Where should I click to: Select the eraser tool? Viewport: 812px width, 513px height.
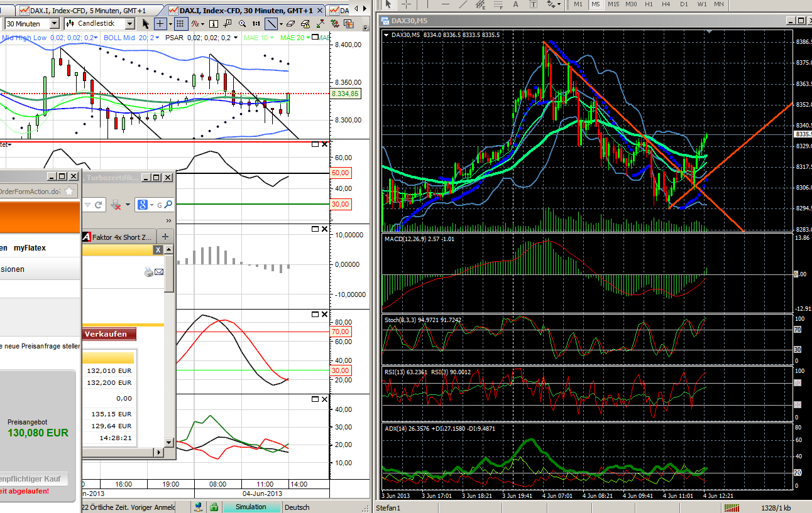pyautogui.click(x=290, y=24)
